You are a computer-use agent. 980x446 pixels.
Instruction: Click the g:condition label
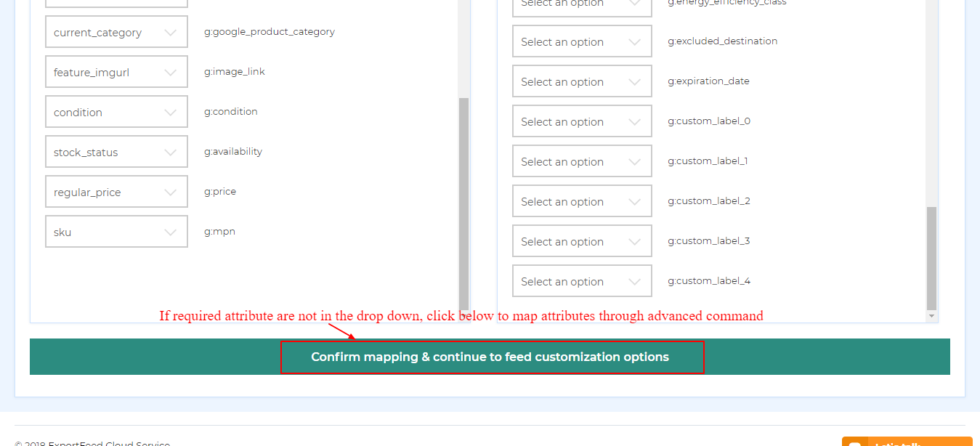click(x=231, y=112)
